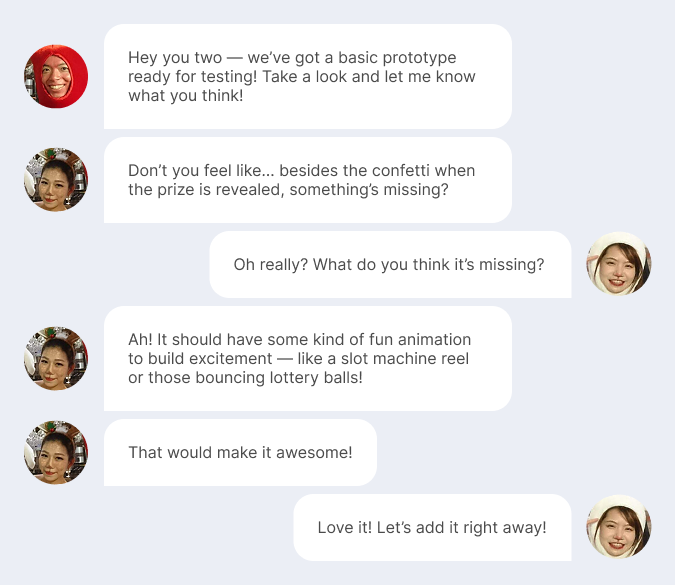Image resolution: width=675 pixels, height=585 pixels.
Task: Click the "Let's add it right away!" bubble
Action: pos(431,527)
